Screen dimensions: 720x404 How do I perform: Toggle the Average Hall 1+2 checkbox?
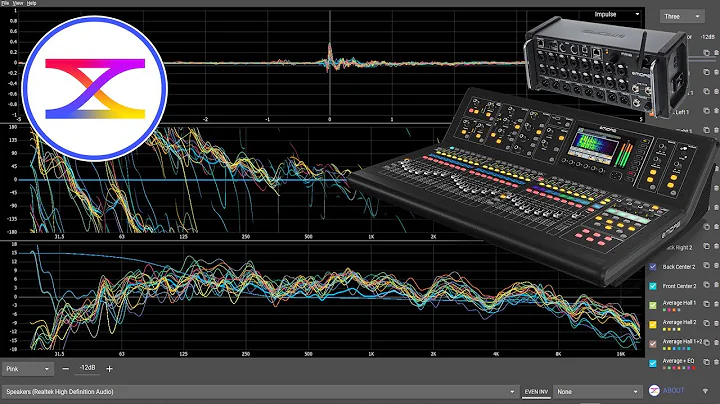click(x=652, y=344)
